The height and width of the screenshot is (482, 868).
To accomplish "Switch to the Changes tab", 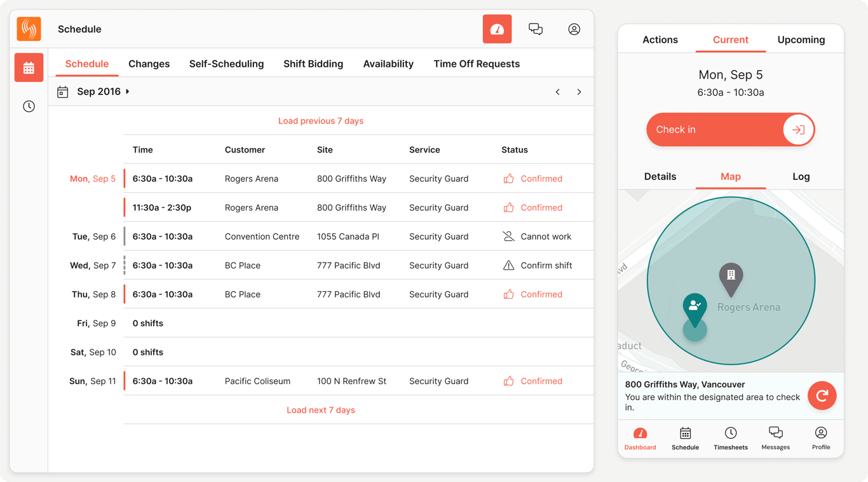I will 149,64.
